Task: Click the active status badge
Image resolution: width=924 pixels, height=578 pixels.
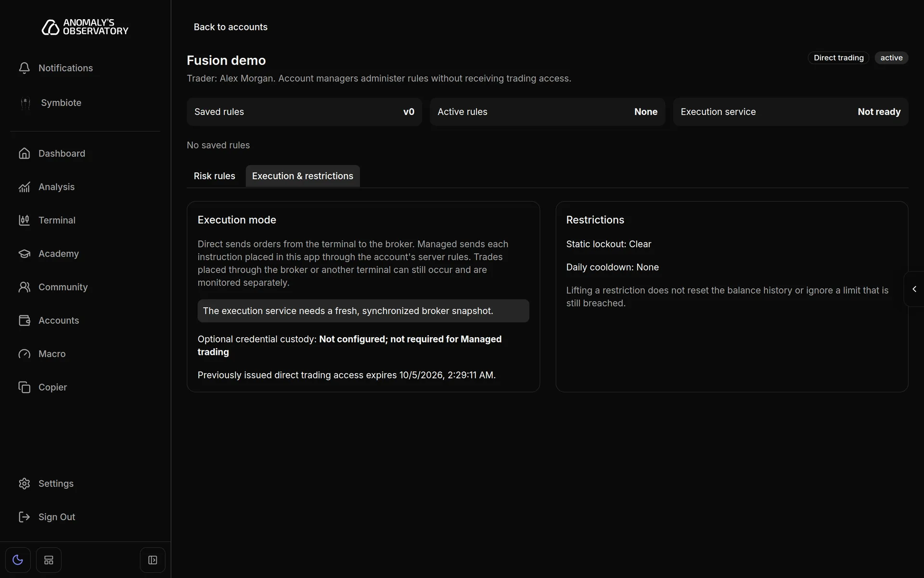Action: [x=891, y=58]
